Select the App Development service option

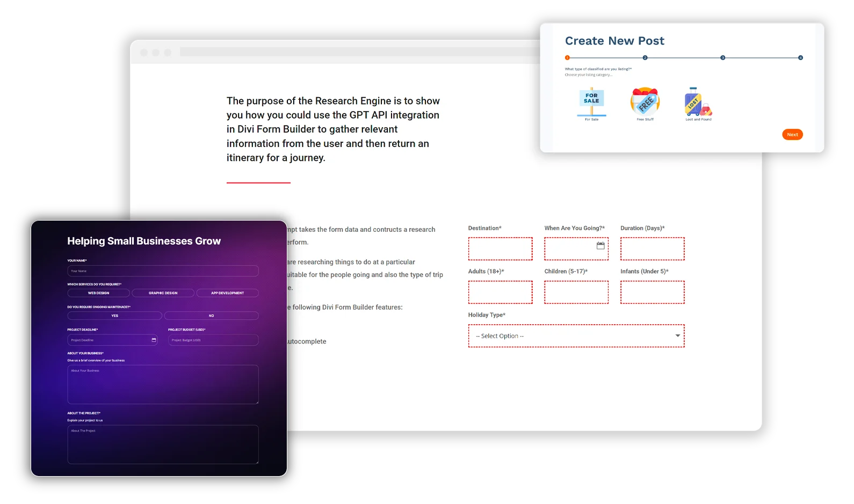point(228,293)
